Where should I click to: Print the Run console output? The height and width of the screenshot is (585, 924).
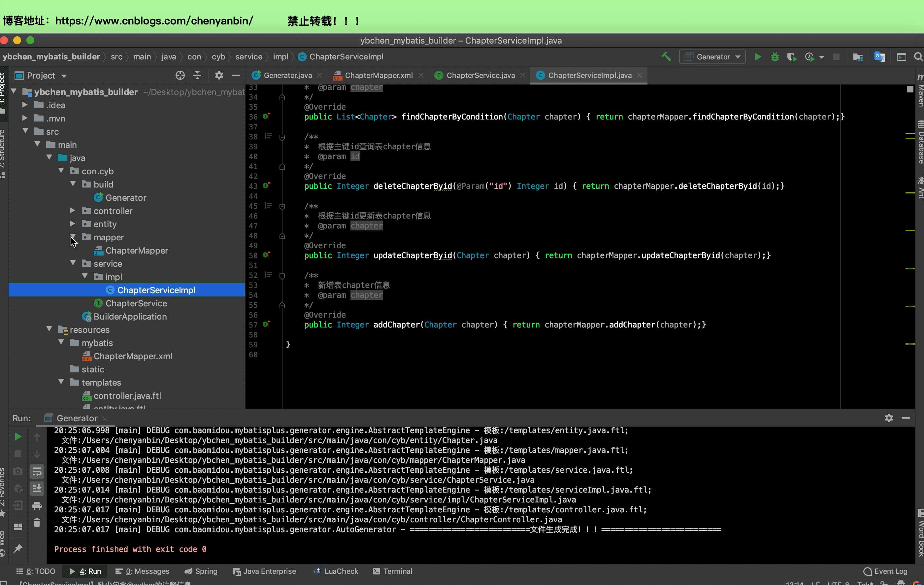37,506
